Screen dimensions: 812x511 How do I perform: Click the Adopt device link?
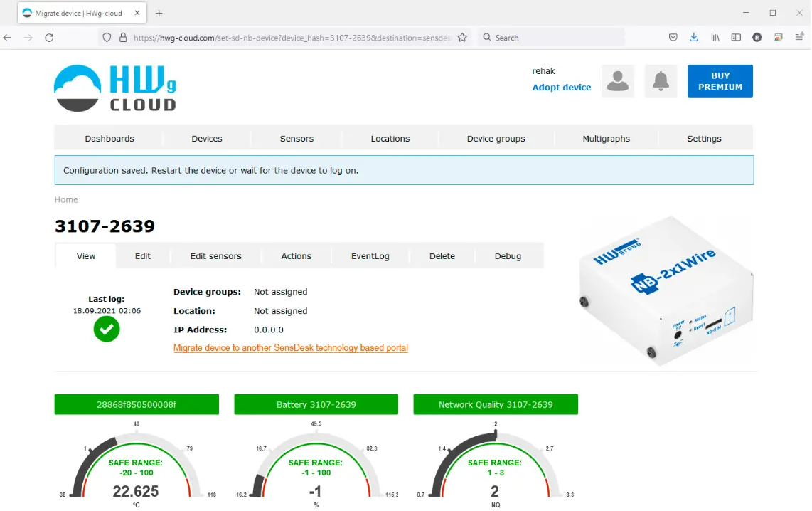(561, 87)
